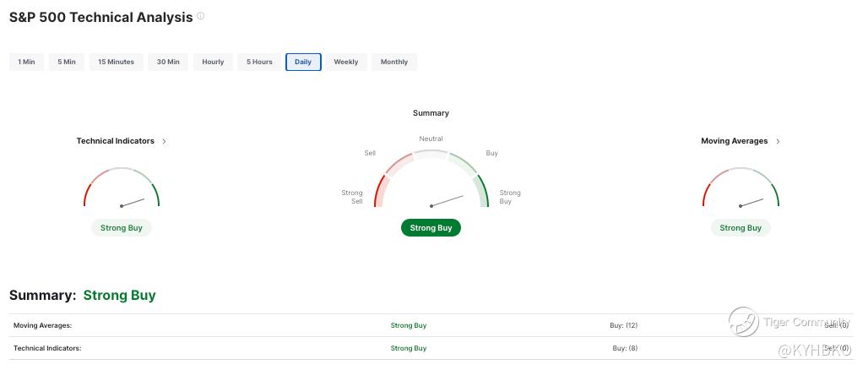Viewport: 868px width, 370px height.
Task: Expand Technical Indicators via its chevron arrow
Action: pyautogui.click(x=164, y=141)
